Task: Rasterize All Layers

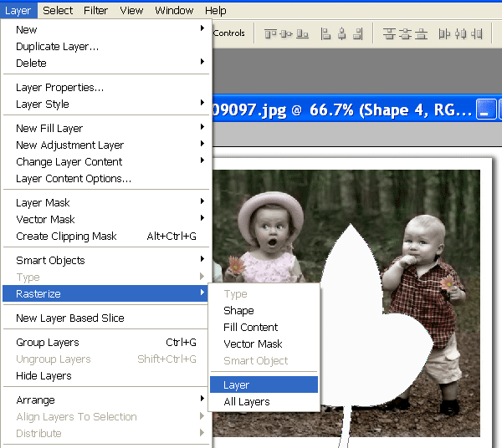Action: click(264, 401)
